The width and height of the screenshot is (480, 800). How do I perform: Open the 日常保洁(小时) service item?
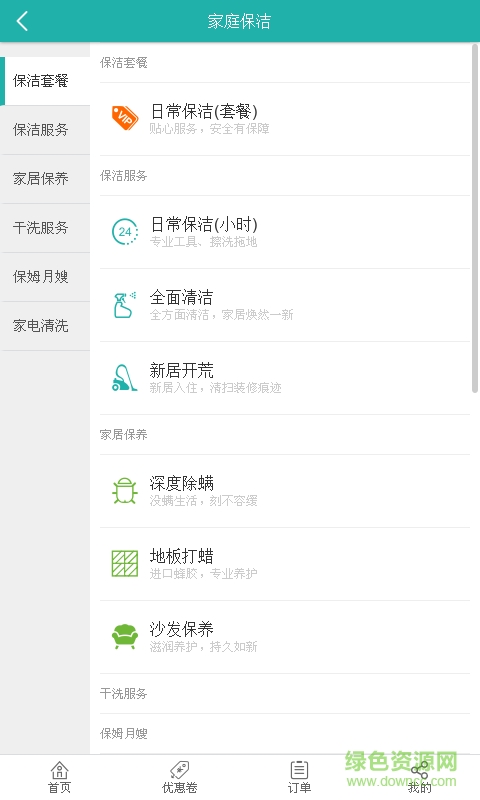coord(285,232)
